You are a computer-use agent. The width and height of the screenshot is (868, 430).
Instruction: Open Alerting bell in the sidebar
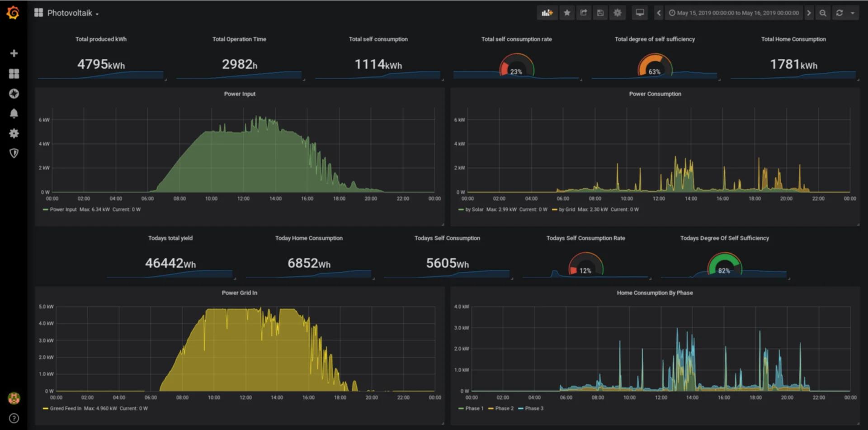pyautogui.click(x=14, y=113)
